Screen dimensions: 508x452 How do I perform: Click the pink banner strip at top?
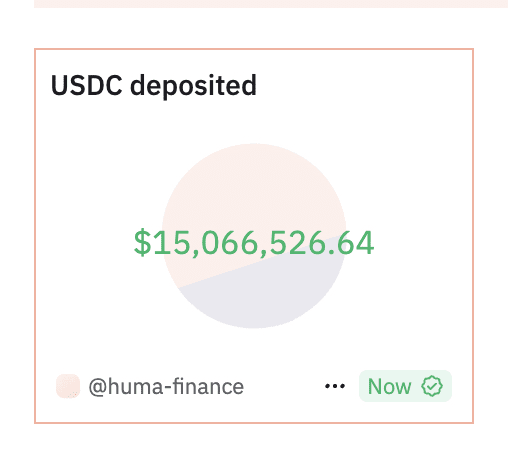(x=271, y=4)
